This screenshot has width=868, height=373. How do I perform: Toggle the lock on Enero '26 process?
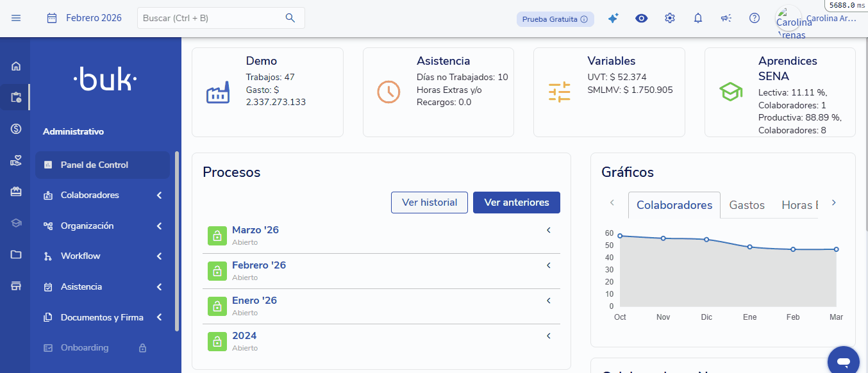click(217, 306)
